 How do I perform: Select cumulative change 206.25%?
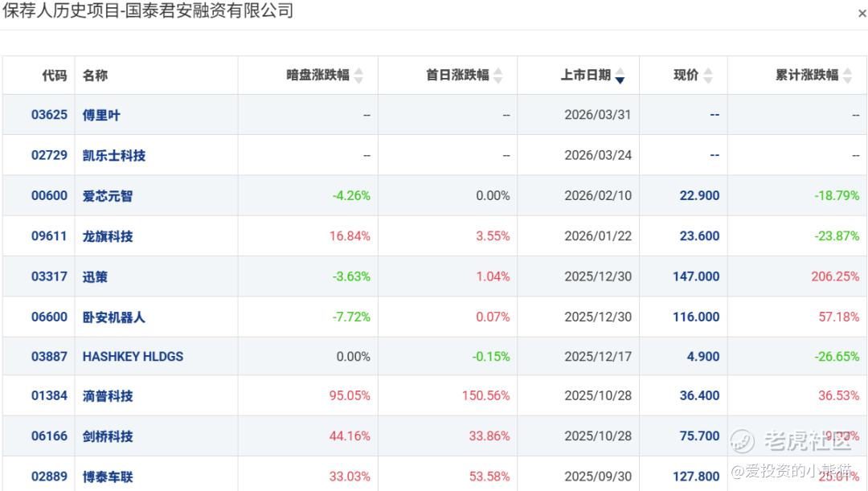[x=835, y=276]
